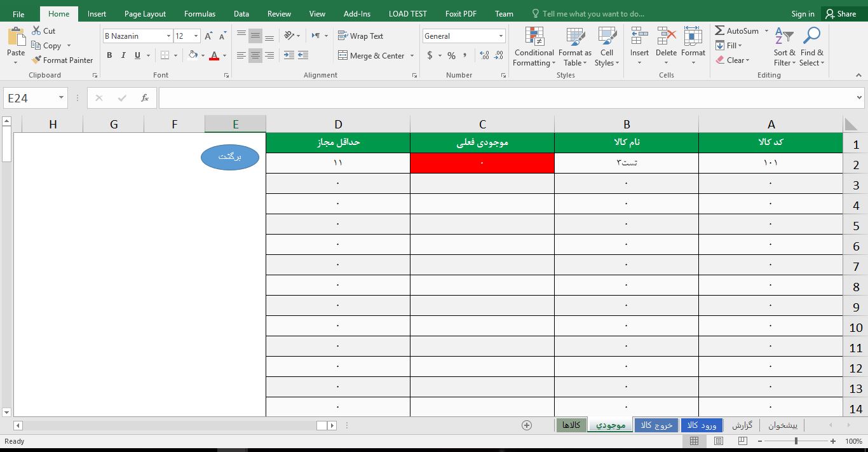The width and height of the screenshot is (868, 452).
Task: Open Sort & Filter options
Action: [x=785, y=47]
